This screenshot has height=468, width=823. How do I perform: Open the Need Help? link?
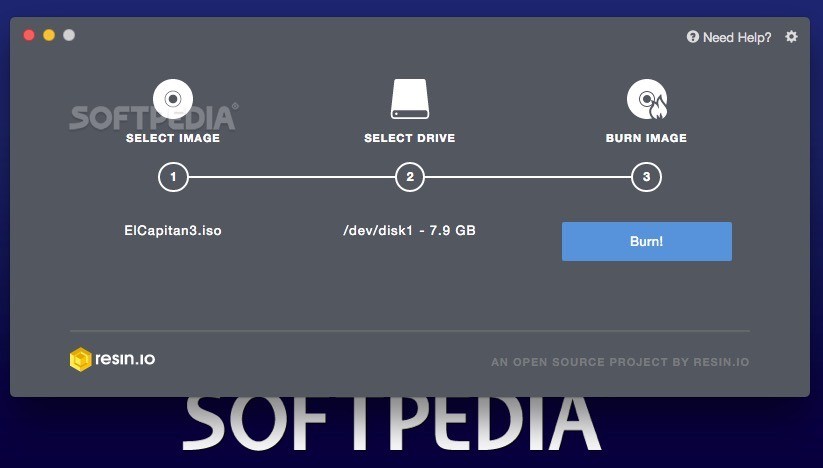pyautogui.click(x=737, y=37)
